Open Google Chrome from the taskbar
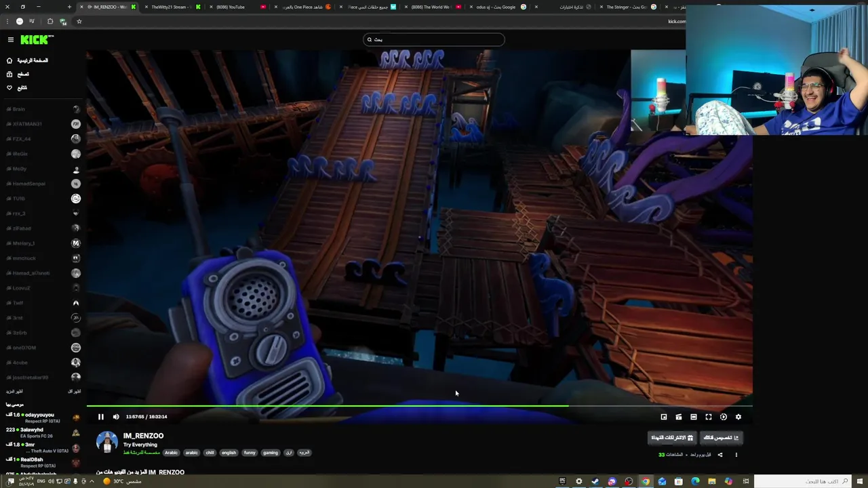This screenshot has width=868, height=488. 646,481
